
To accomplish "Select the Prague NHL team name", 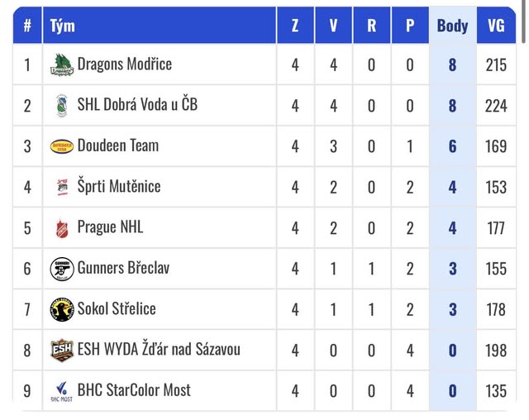I will (111, 227).
